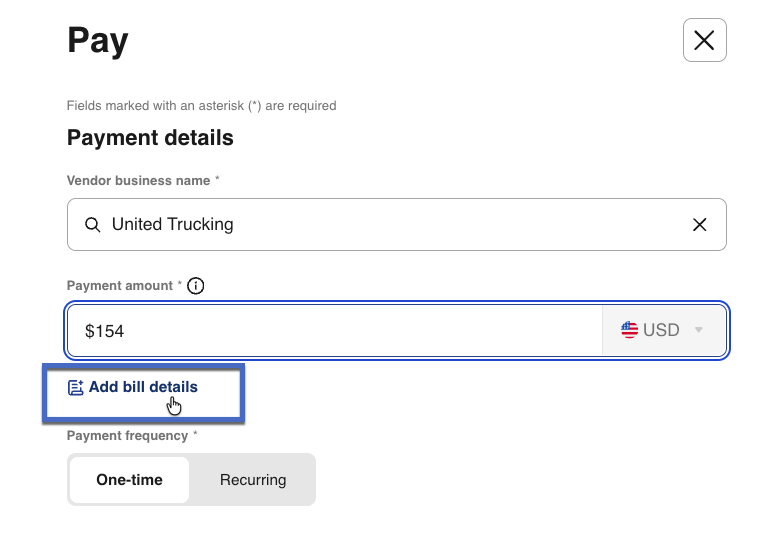Close the Pay dialog with the X button
Viewport: 777px width, 534px height.
pyautogui.click(x=704, y=40)
